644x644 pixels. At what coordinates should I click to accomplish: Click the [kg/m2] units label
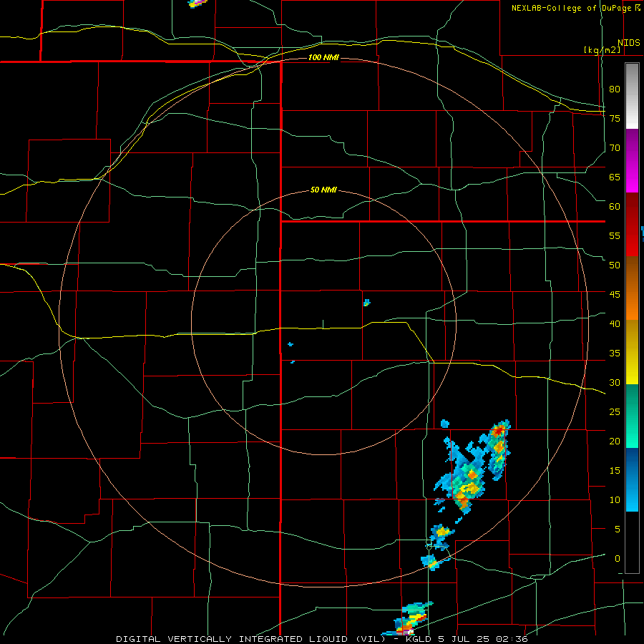[602, 50]
